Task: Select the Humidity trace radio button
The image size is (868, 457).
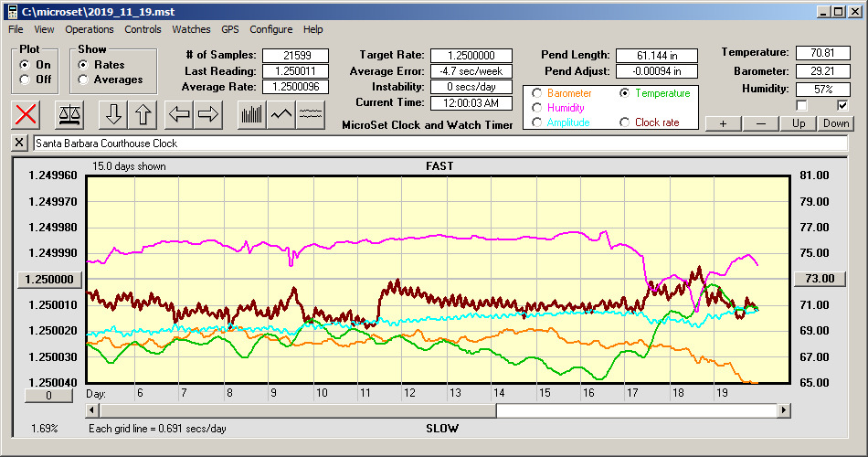Action: point(536,108)
